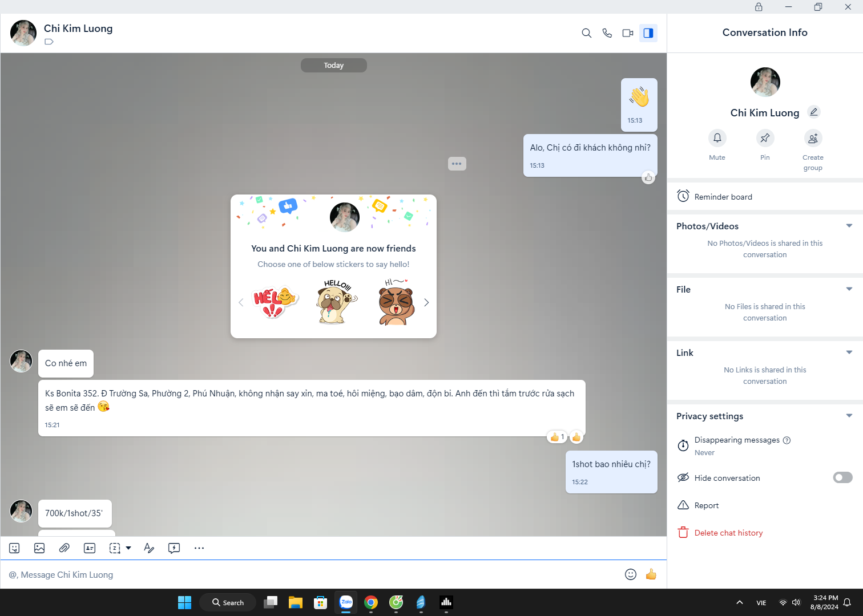The width and height of the screenshot is (863, 616).
Task: Open the sticker picker in message toolbar
Action: click(15, 548)
